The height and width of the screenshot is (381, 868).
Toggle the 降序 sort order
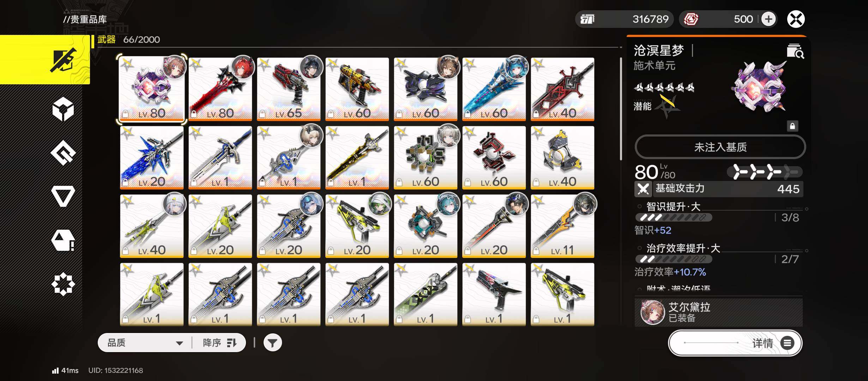click(219, 343)
